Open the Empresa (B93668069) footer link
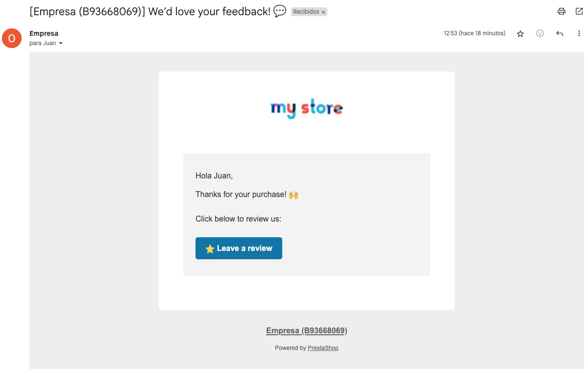588x373 pixels. coord(307,331)
